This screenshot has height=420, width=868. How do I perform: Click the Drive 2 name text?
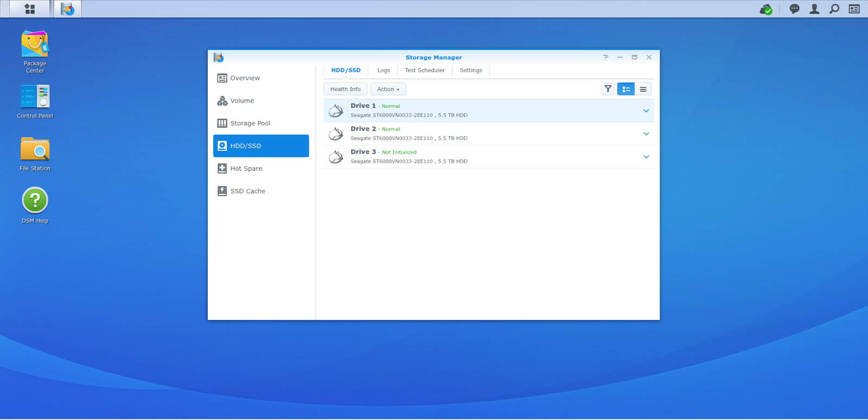363,129
